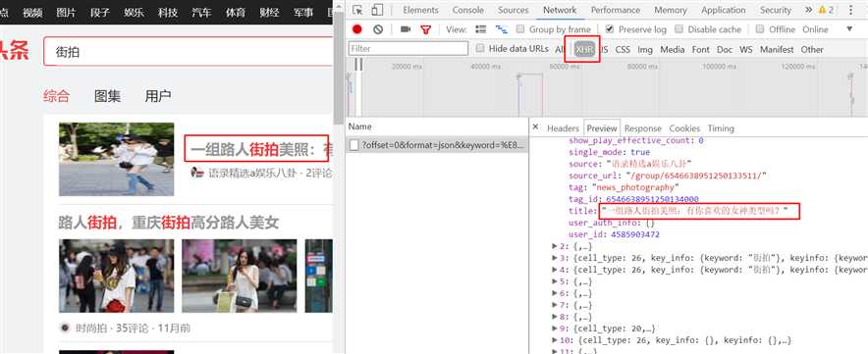
Task: Enable Group by frame checkbox
Action: tap(520, 28)
